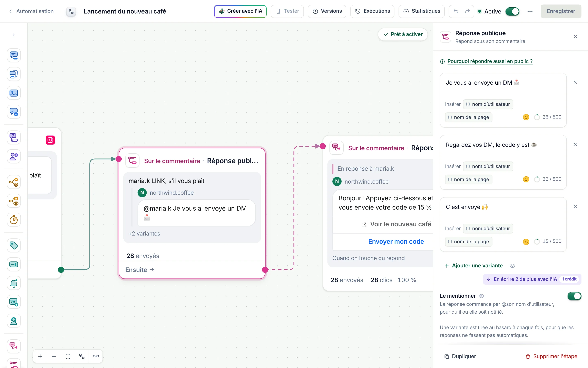Expand the left sidebar with chevron
Image resolution: width=588 pixels, height=368 pixels.
tap(14, 35)
